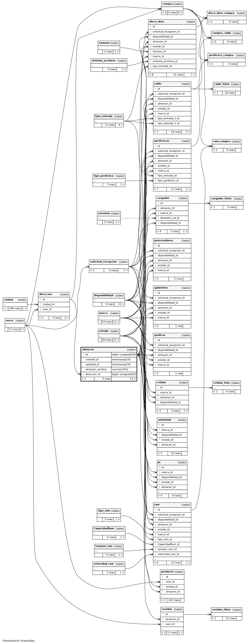
Task: Click foreign key icon beside almacen direccion_id
Action: click(83, 374)
